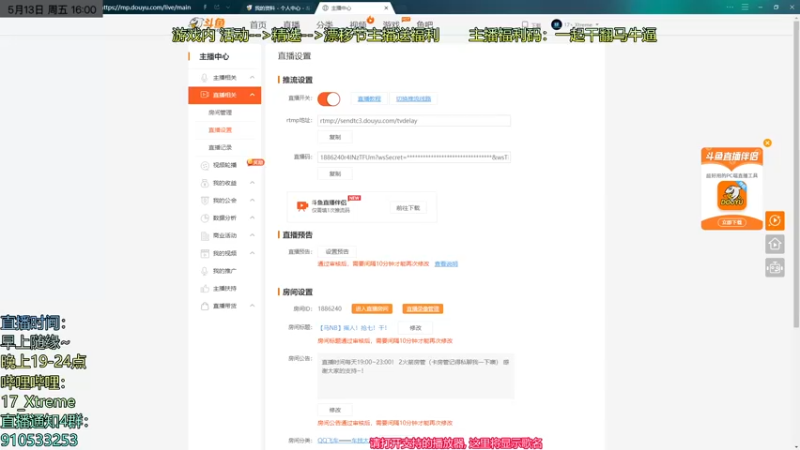The width and height of the screenshot is (800, 450).
Task: Click the 前往下载 download button
Action: [408, 208]
